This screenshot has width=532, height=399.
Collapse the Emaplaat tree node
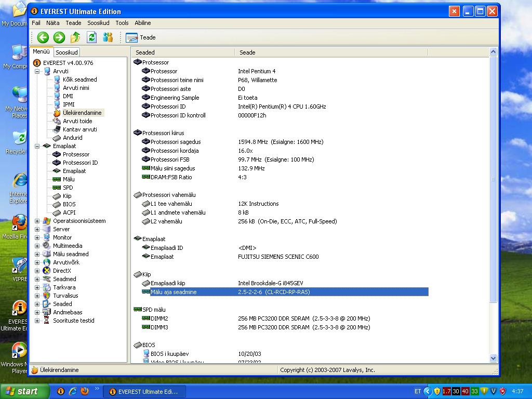pyautogui.click(x=37, y=146)
